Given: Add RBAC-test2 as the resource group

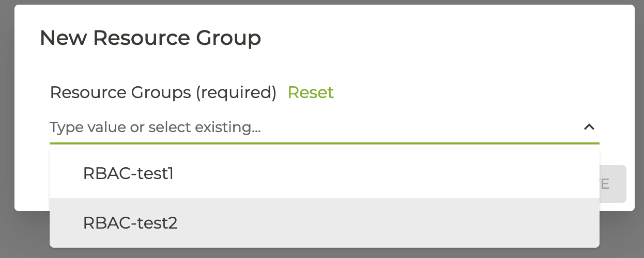Looking at the screenshot, I should point(130,223).
